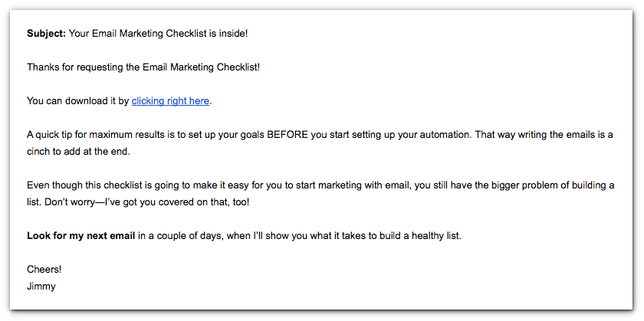
Task: Click the 'Jimmy' signature name
Action: click(41, 287)
